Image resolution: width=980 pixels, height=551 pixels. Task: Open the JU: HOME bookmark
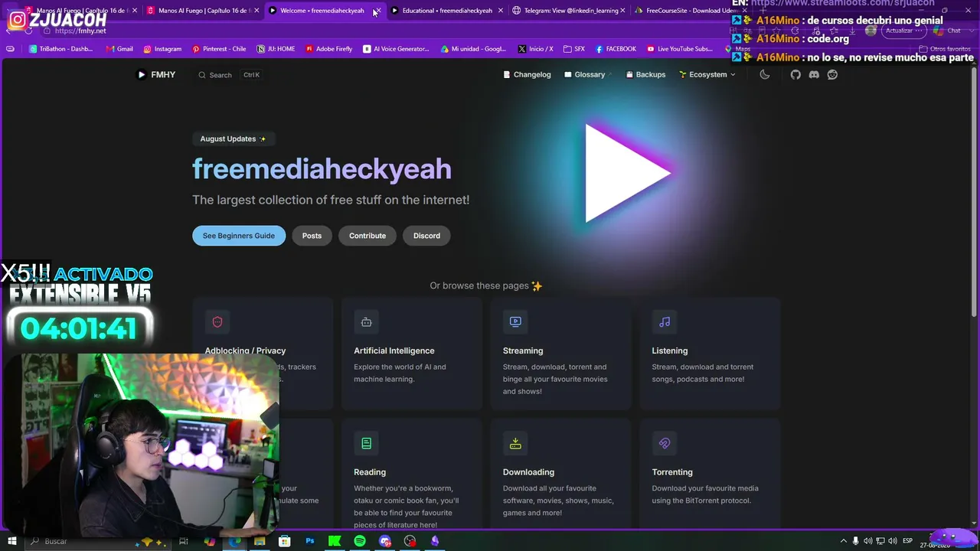(x=276, y=49)
